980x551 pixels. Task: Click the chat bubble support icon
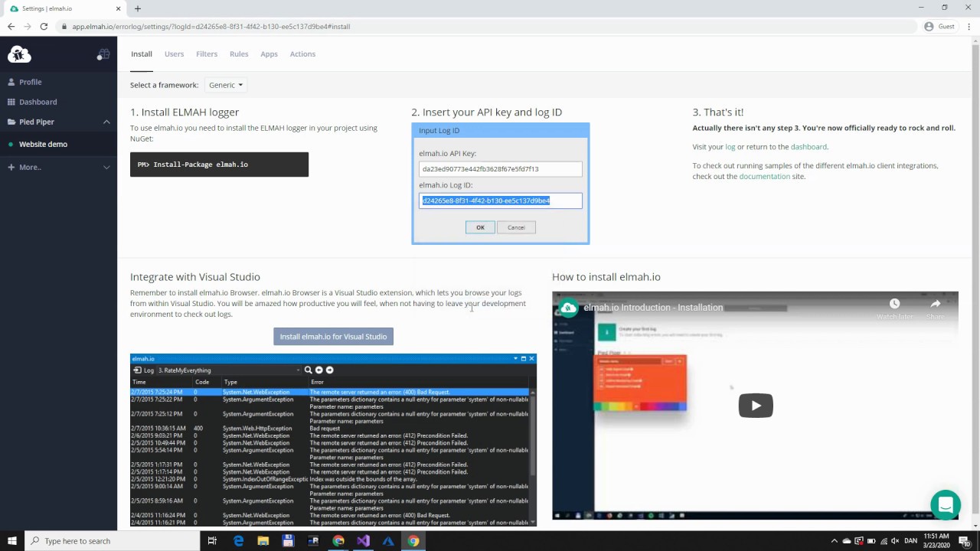(946, 505)
